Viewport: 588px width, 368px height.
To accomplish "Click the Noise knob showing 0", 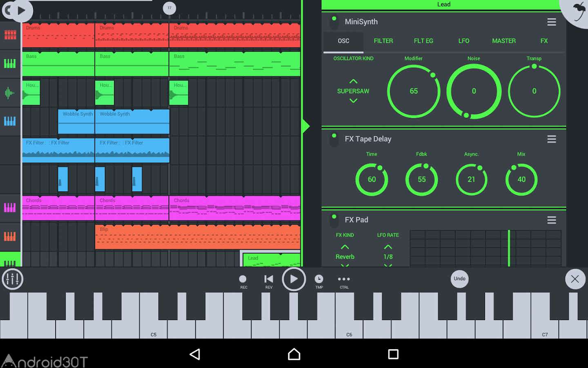I will coord(474,91).
